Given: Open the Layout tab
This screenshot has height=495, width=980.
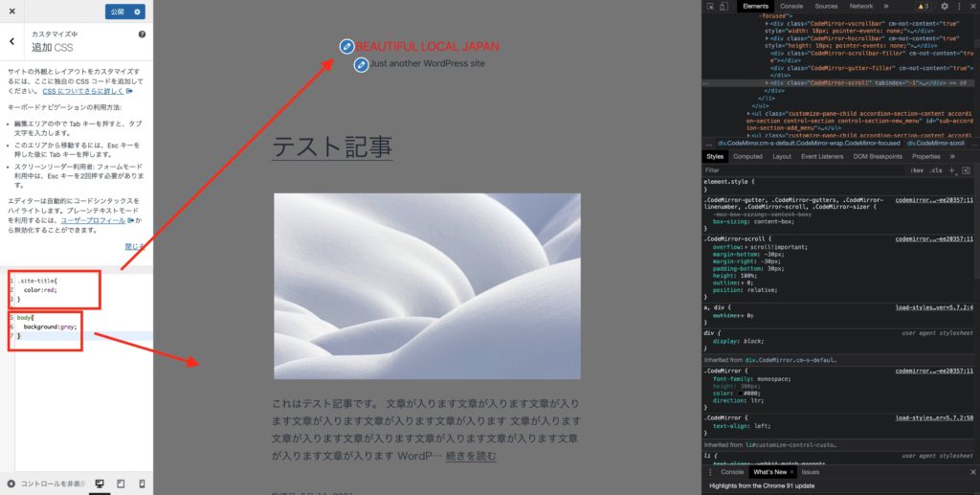Looking at the screenshot, I should pyautogui.click(x=782, y=157).
